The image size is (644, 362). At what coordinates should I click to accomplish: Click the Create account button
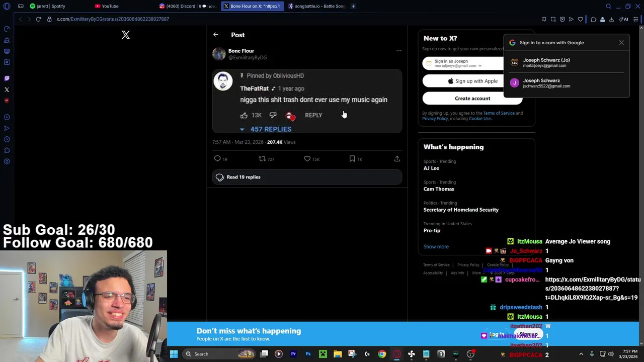tap(472, 99)
